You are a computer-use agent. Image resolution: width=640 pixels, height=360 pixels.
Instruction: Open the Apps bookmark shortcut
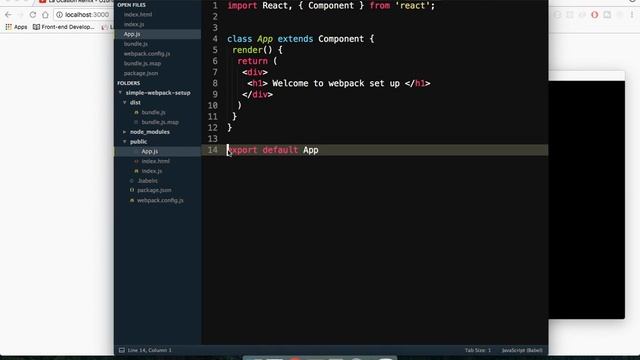click(16, 27)
